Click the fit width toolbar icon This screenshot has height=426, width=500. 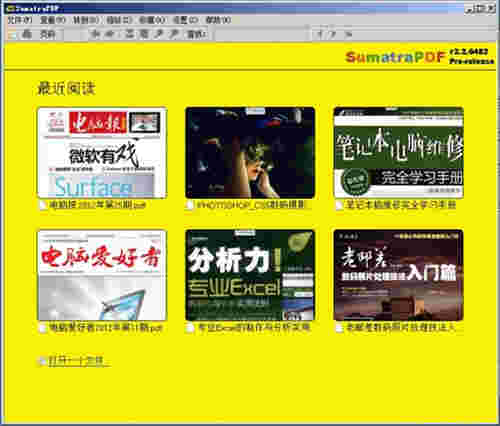click(x=129, y=34)
